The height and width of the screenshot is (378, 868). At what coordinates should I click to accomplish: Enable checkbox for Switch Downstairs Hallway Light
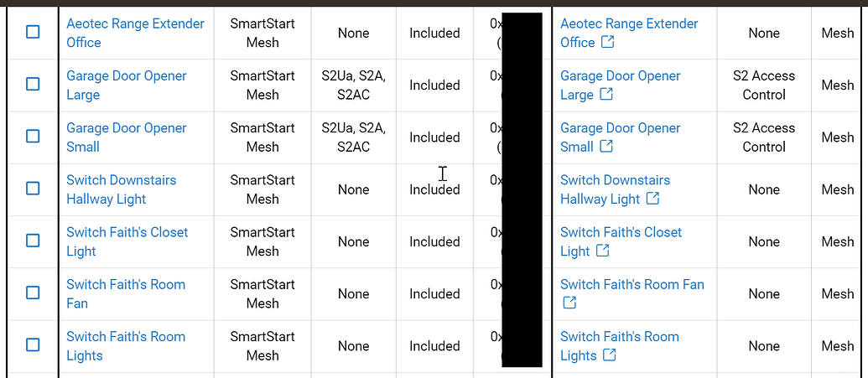click(34, 189)
